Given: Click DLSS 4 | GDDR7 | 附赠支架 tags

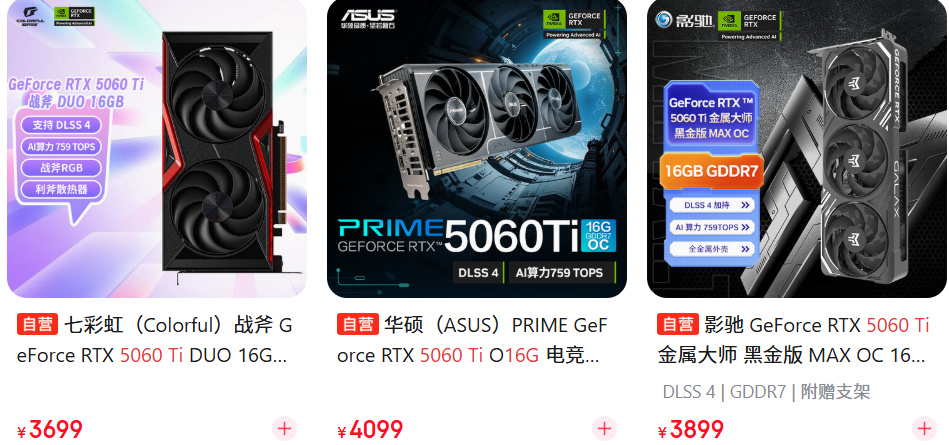Looking at the screenshot, I should [766, 392].
